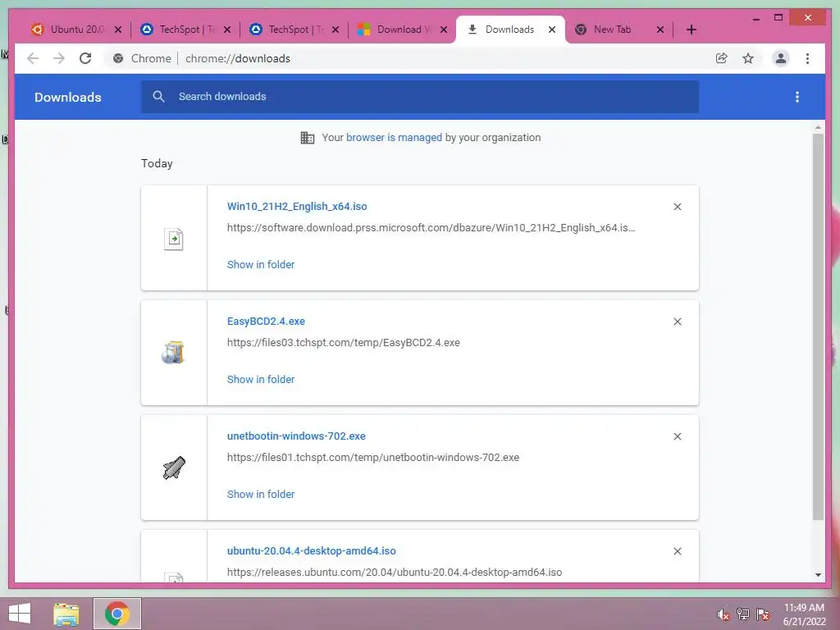Close the second TechSpot tab
The image size is (840, 630).
tap(336, 30)
